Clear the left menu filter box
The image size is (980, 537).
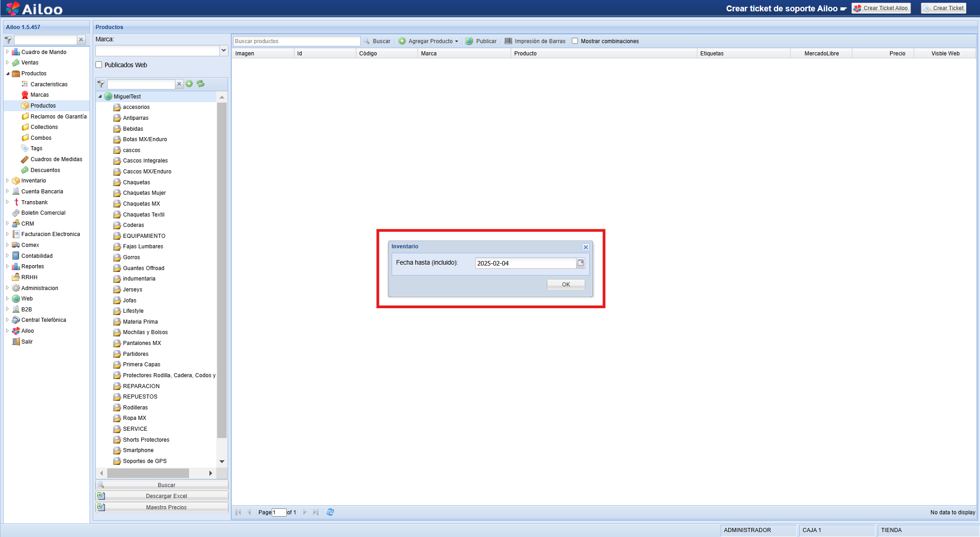tap(81, 39)
